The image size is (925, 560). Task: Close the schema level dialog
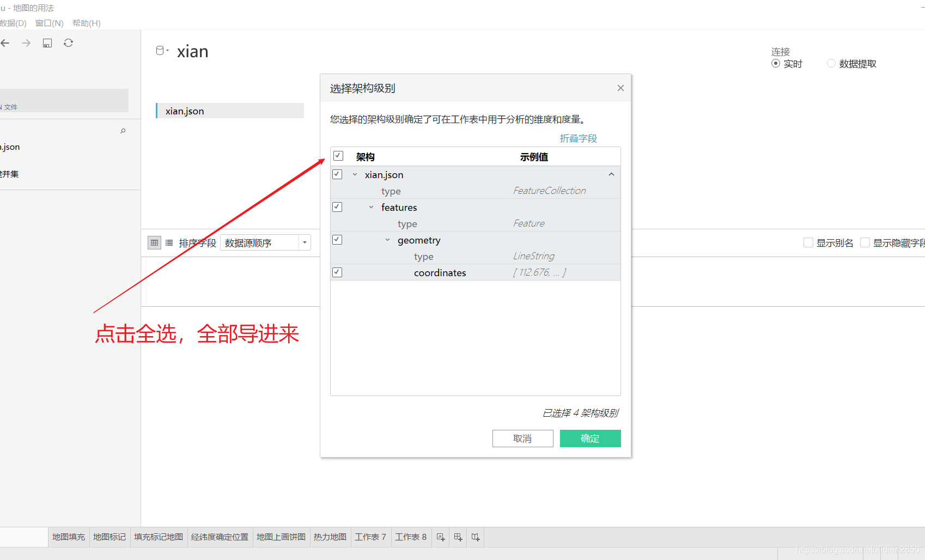click(620, 88)
